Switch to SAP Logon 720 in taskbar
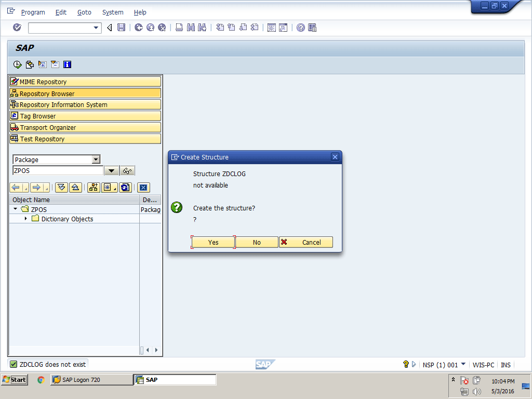 coord(91,380)
